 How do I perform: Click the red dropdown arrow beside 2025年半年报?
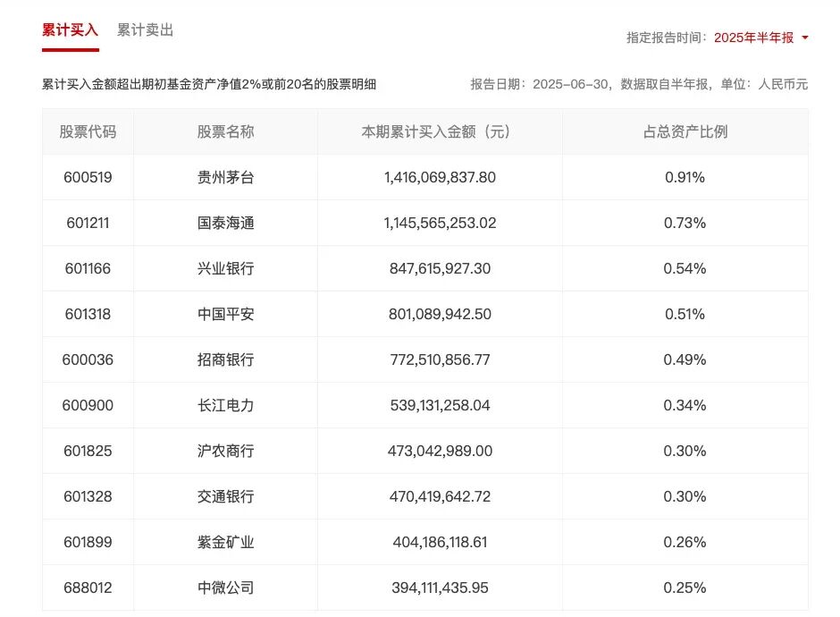(x=804, y=38)
